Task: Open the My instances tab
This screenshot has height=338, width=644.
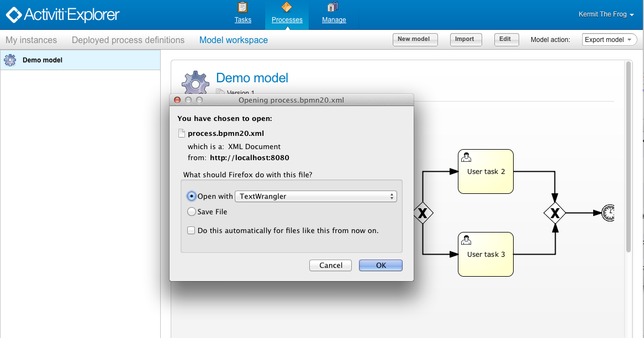Action: pyautogui.click(x=31, y=40)
